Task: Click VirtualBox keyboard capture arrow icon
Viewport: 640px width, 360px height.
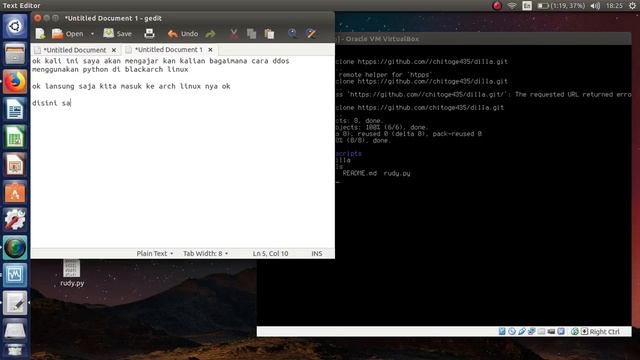Action: (584, 331)
